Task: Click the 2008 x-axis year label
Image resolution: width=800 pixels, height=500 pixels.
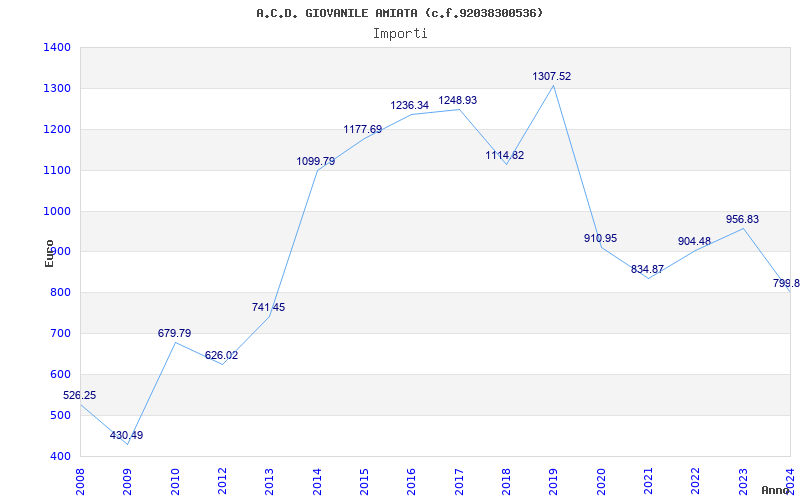Action: (80, 482)
